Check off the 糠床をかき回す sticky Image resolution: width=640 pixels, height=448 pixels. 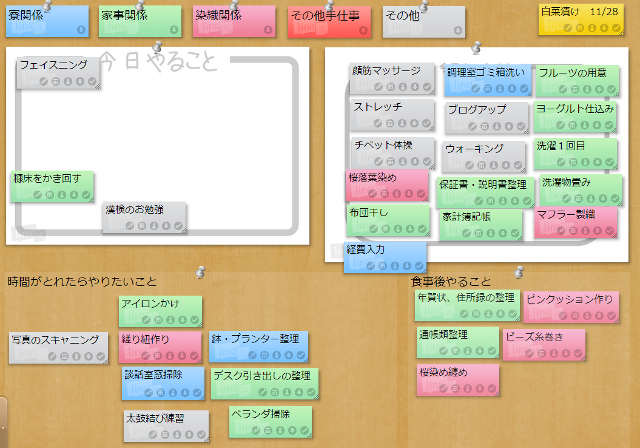click(86, 195)
